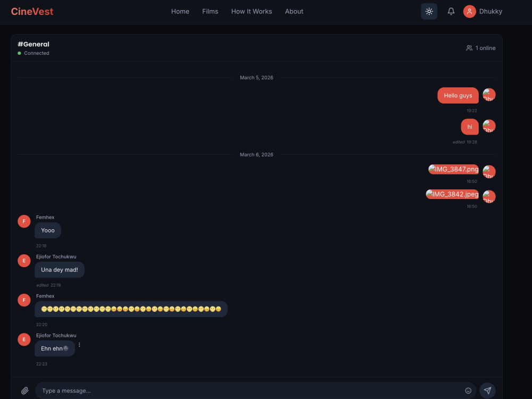
Task: Click the paperclip attach file icon
Action: 25,390
